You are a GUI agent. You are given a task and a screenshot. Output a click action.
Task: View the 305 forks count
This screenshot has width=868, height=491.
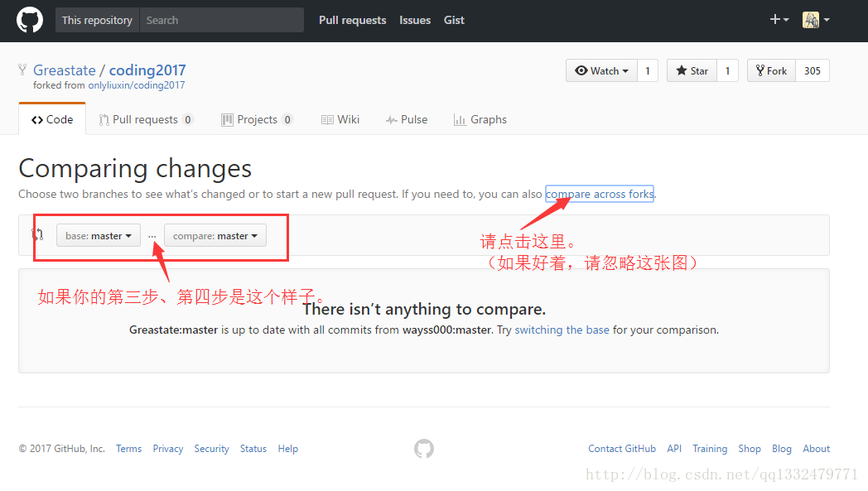coord(812,71)
